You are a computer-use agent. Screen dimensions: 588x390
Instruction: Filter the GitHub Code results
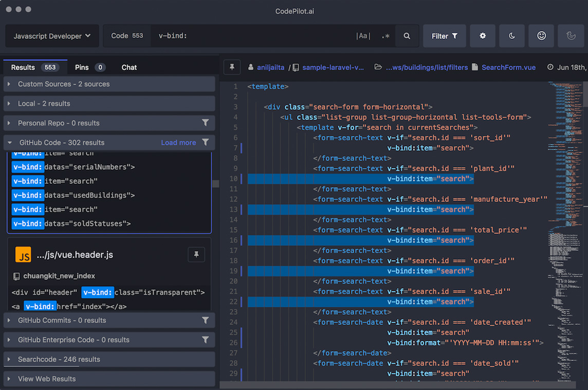(x=206, y=142)
